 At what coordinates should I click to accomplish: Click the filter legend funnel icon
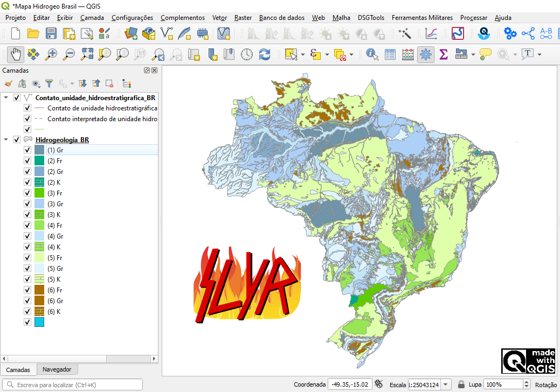point(49,83)
